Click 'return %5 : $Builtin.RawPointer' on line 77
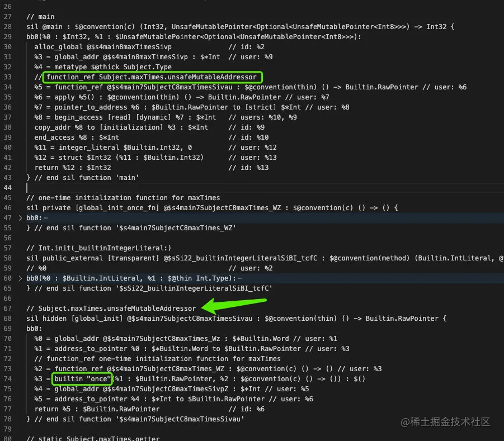 97,409
